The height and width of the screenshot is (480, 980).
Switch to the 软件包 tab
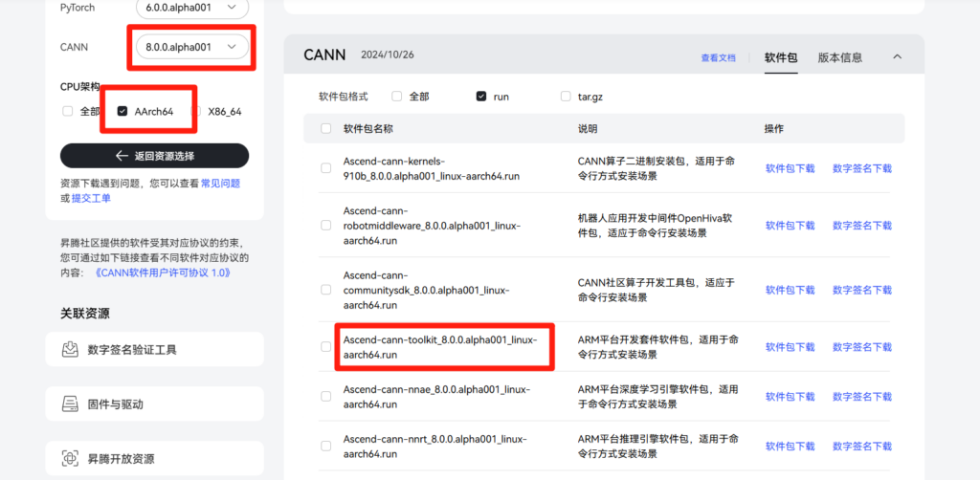pyautogui.click(x=780, y=57)
